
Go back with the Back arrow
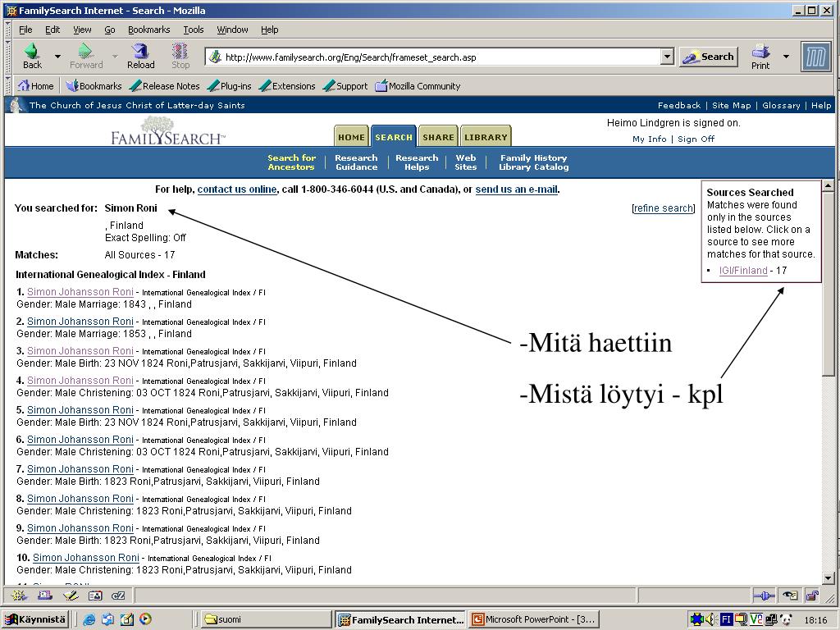point(32,56)
